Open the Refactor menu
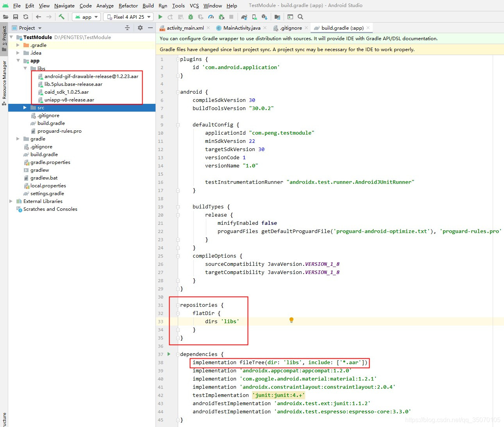Screen dimensions: 504x427 click(128, 5)
